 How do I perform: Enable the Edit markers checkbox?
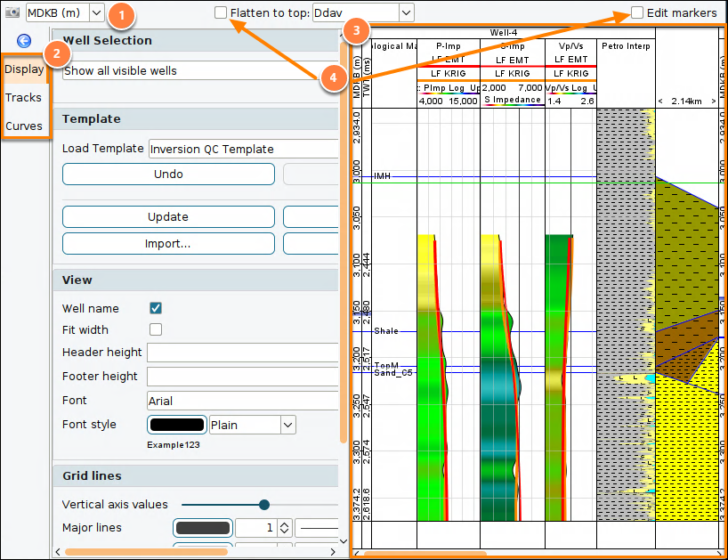[637, 12]
